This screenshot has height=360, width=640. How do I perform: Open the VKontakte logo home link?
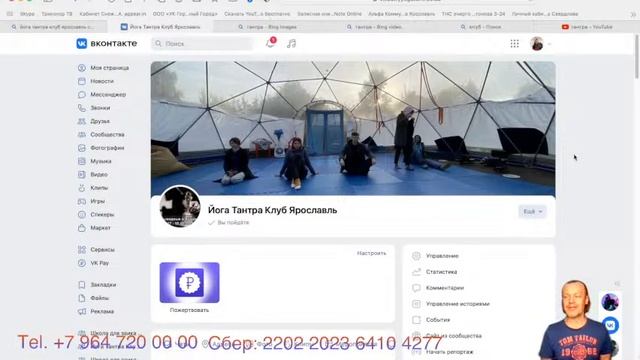(107, 43)
